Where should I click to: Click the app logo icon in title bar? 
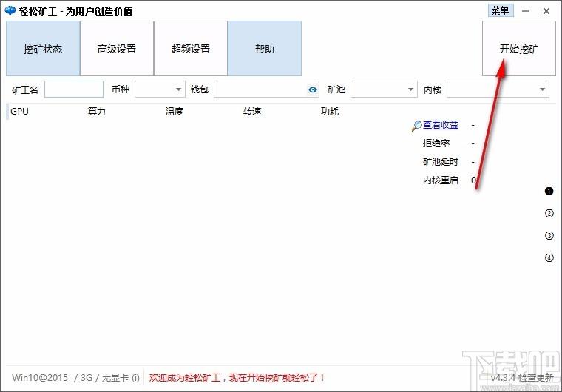click(10, 10)
